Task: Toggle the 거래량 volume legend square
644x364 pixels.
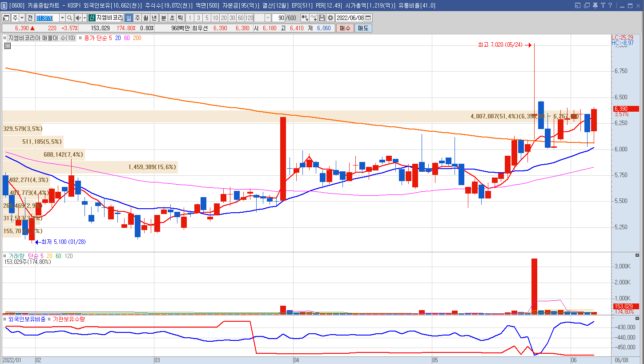Action: [x=5, y=256]
